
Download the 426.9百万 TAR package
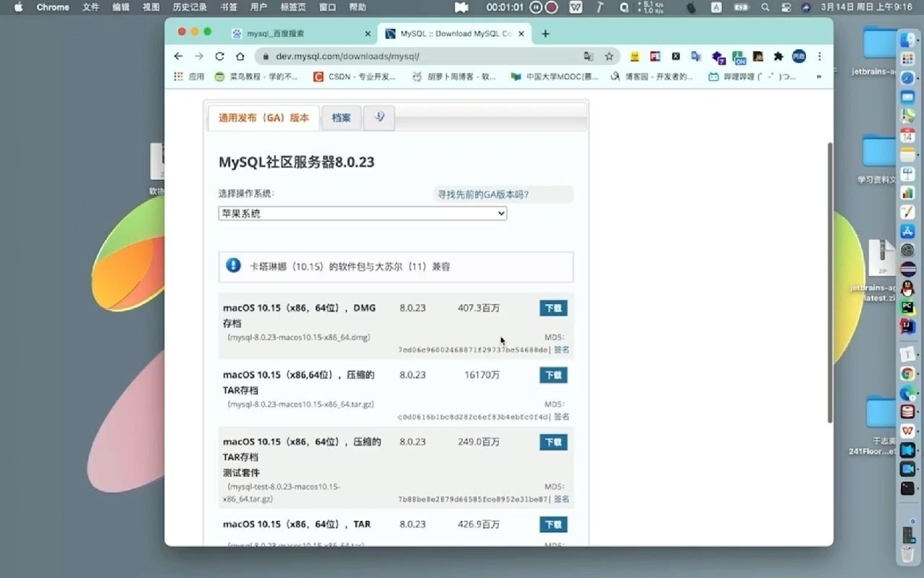553,525
